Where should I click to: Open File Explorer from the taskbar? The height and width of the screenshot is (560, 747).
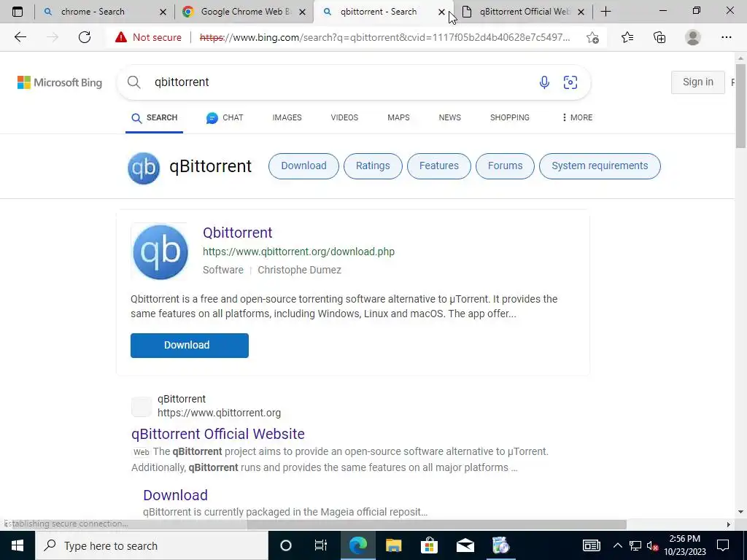393,545
